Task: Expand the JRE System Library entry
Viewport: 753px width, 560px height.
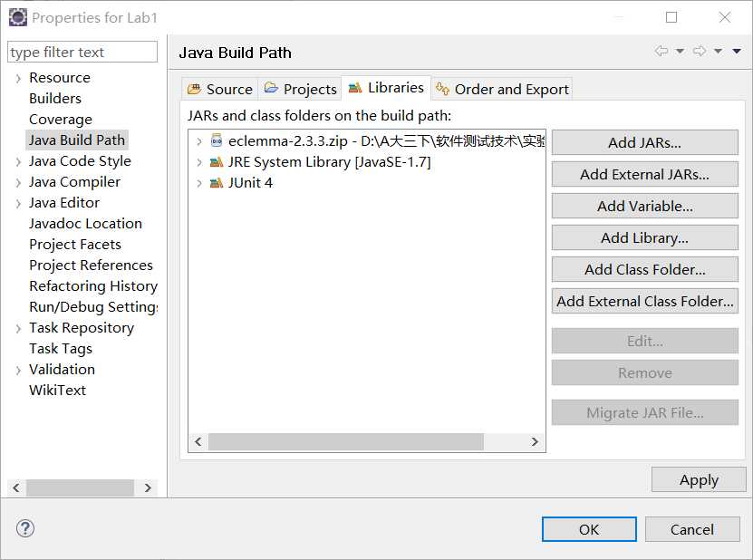Action: click(x=199, y=162)
